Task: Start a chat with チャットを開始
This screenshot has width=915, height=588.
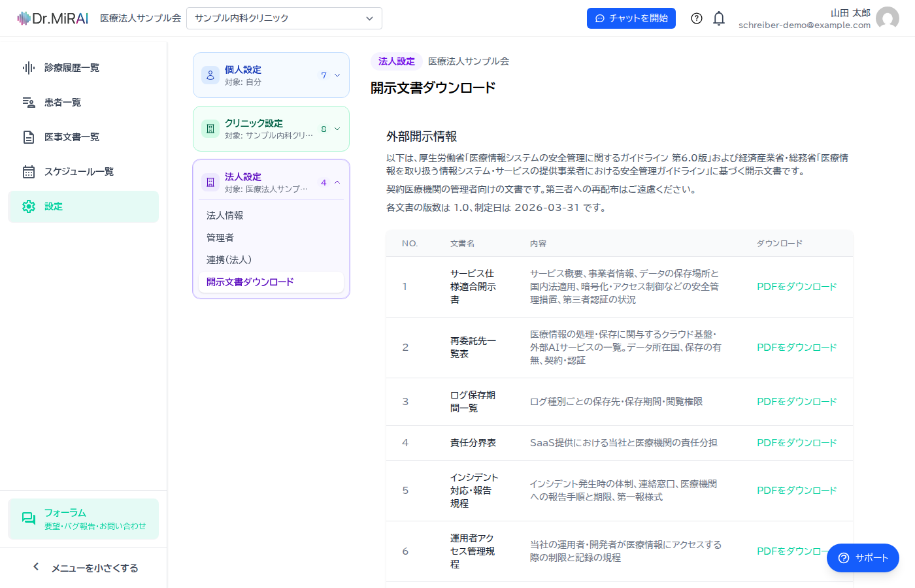Action: (631, 18)
